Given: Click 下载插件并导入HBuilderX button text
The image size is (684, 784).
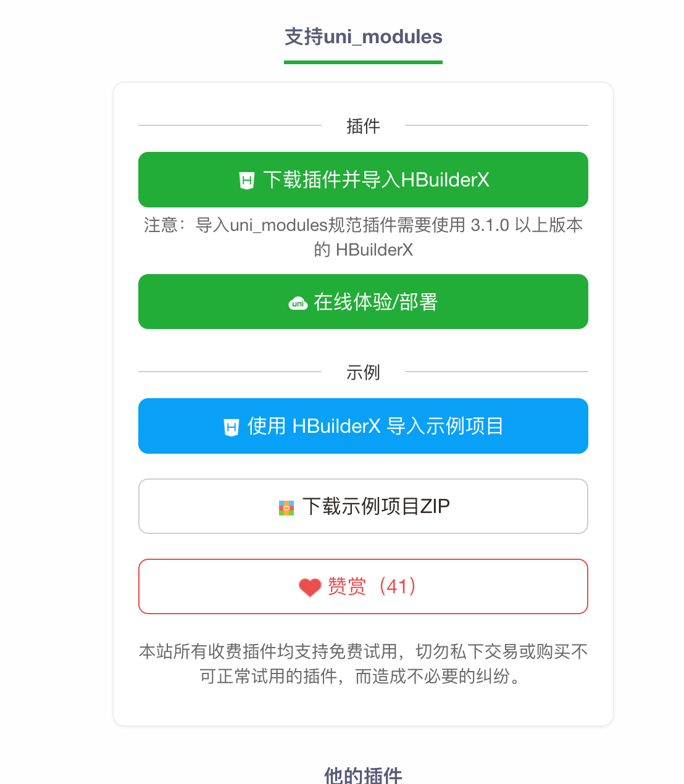Looking at the screenshot, I should coord(376,180).
